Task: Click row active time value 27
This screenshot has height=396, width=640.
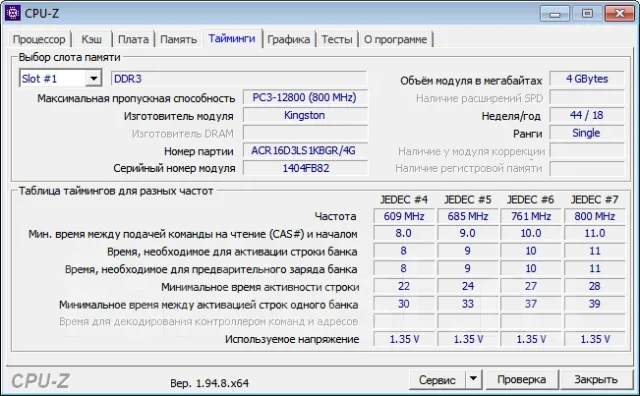Action: [x=531, y=286]
